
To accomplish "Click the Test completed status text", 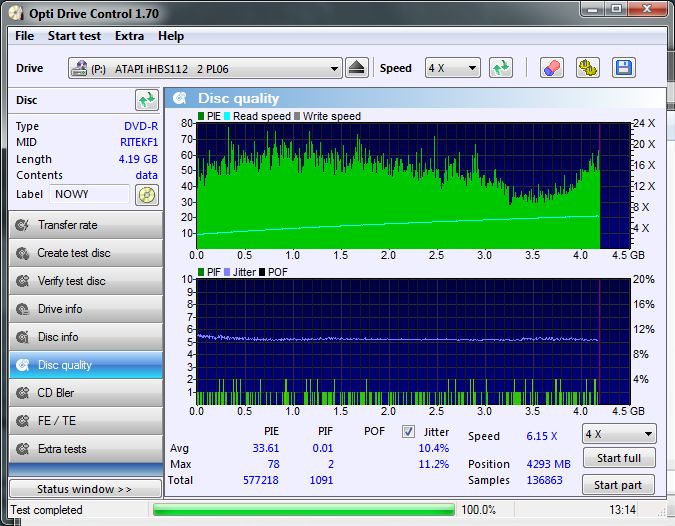I will [x=46, y=510].
